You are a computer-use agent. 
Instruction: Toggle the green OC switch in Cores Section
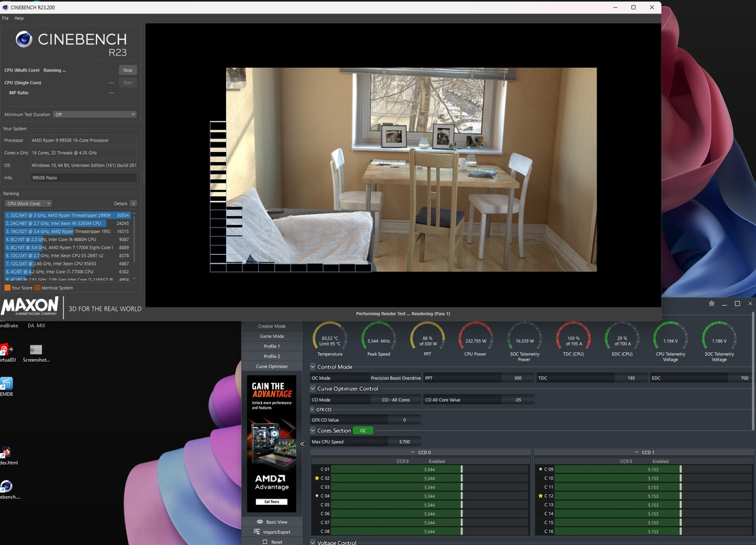tap(363, 431)
